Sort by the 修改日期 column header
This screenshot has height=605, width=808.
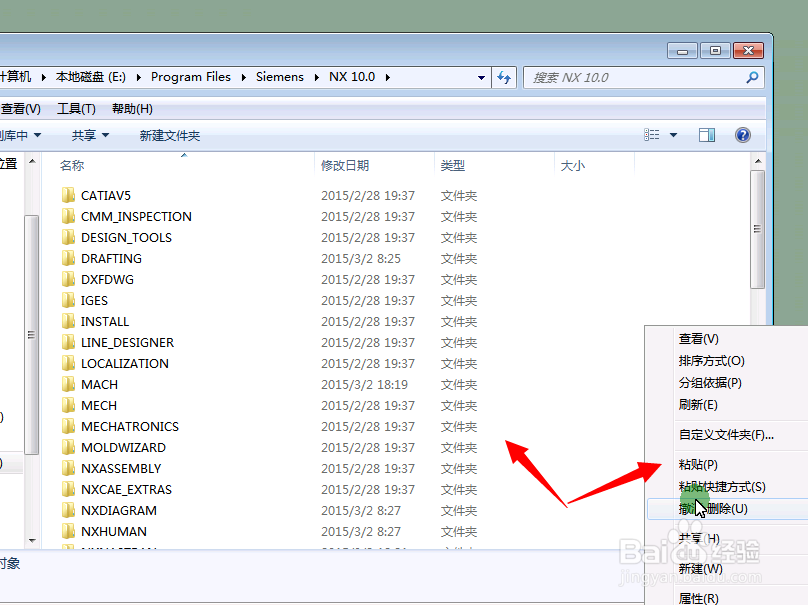[x=345, y=165]
